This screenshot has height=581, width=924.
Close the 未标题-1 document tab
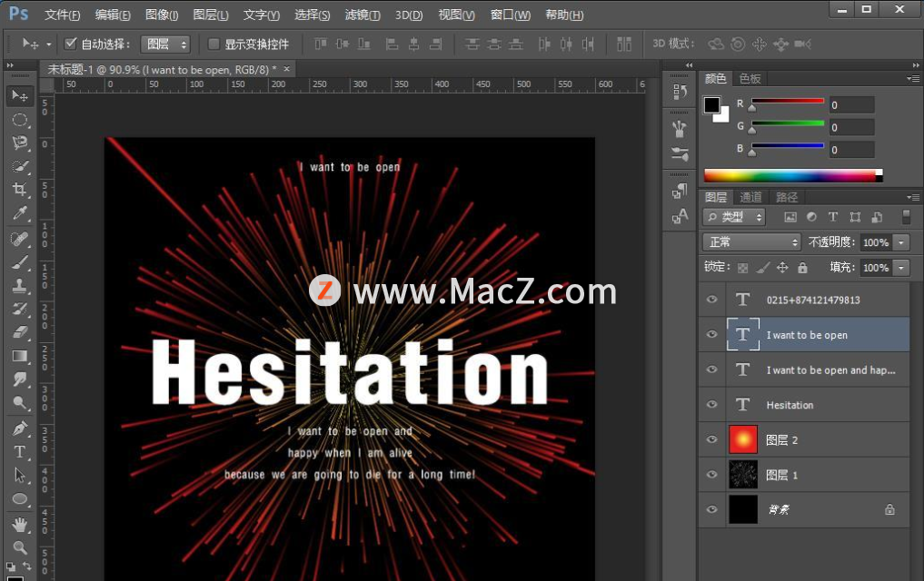[287, 69]
